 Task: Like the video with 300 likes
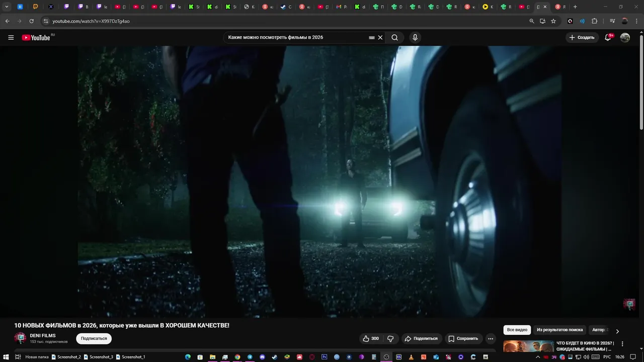[371, 338]
